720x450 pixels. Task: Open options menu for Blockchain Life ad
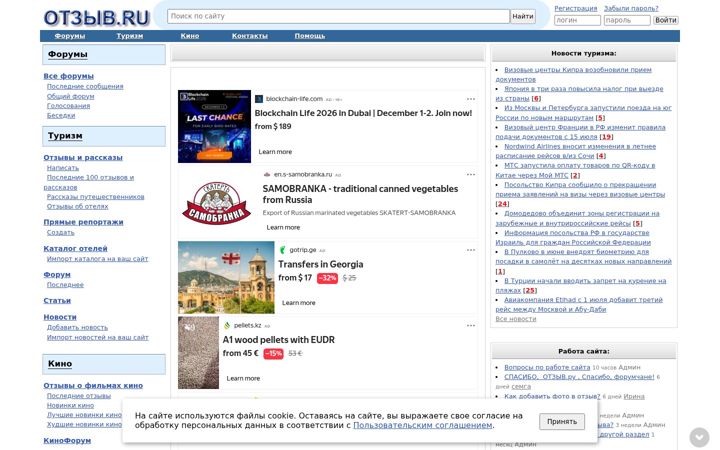click(471, 99)
